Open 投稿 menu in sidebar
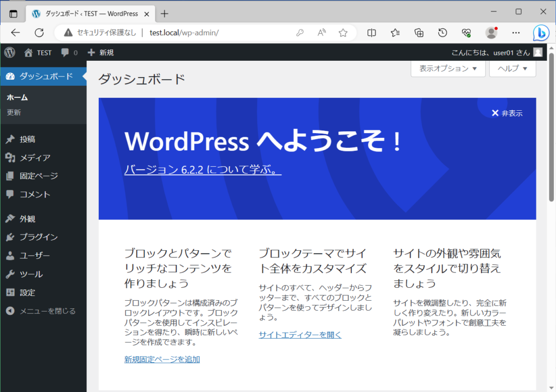This screenshot has height=392, width=556. point(43,140)
